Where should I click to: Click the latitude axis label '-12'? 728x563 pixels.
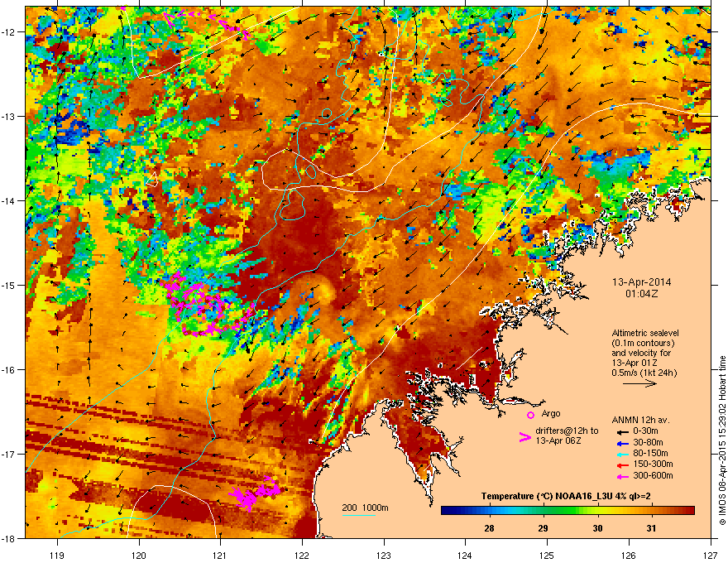click(x=8, y=31)
